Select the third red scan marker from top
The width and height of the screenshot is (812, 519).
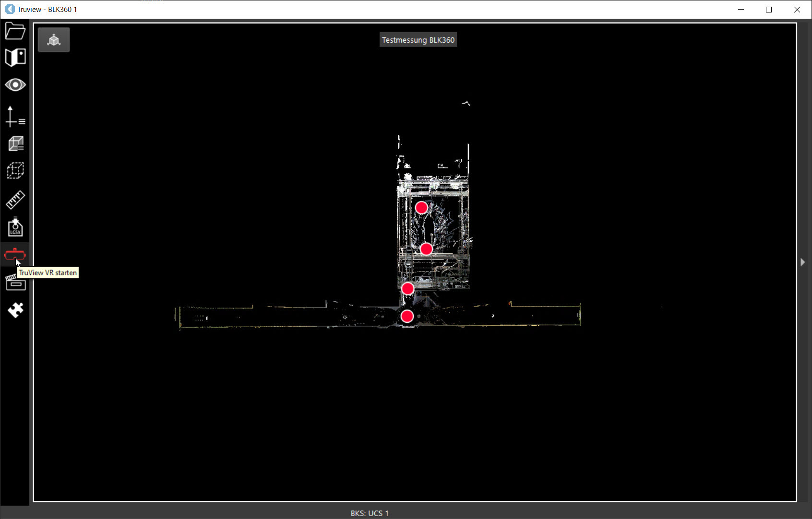click(x=407, y=288)
